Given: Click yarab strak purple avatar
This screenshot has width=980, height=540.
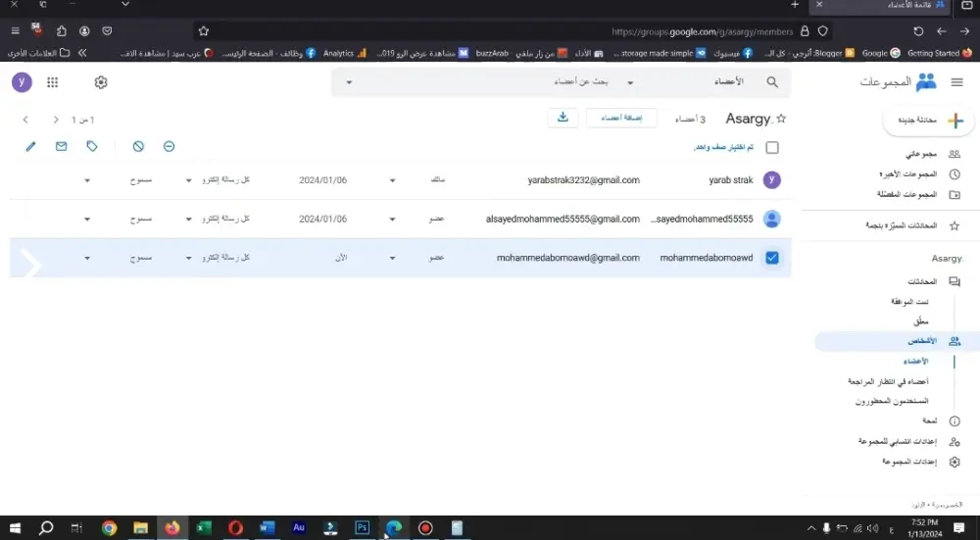Looking at the screenshot, I should (x=772, y=180).
